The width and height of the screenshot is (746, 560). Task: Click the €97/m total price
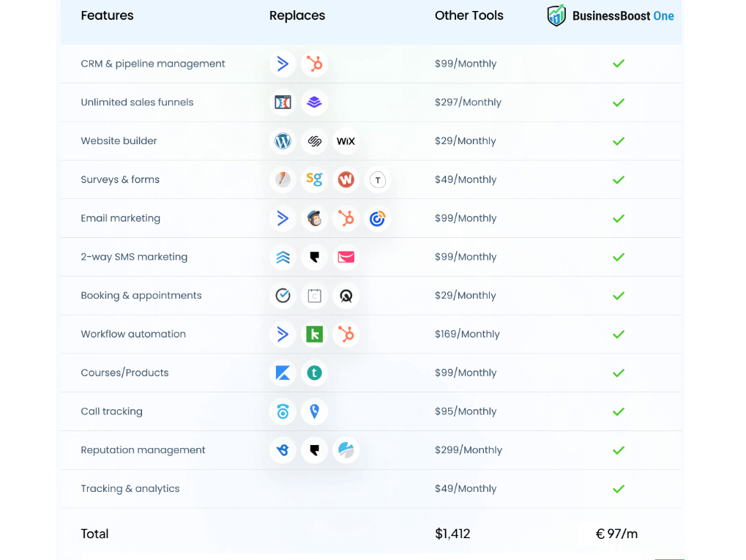coord(616,534)
